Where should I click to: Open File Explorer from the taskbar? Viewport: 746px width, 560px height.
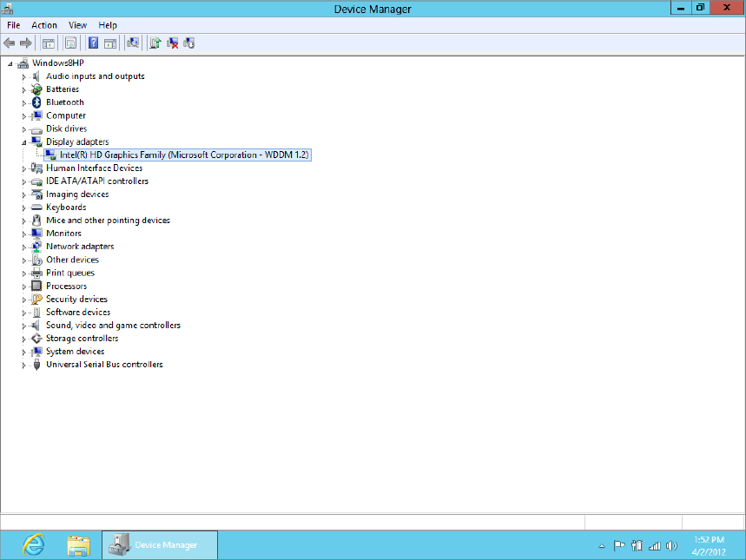pos(78,545)
